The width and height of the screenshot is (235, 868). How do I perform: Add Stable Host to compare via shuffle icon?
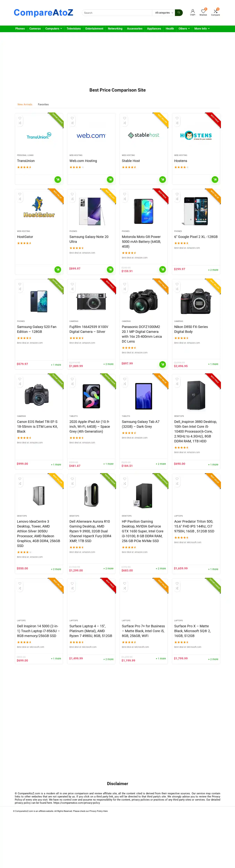125,123
